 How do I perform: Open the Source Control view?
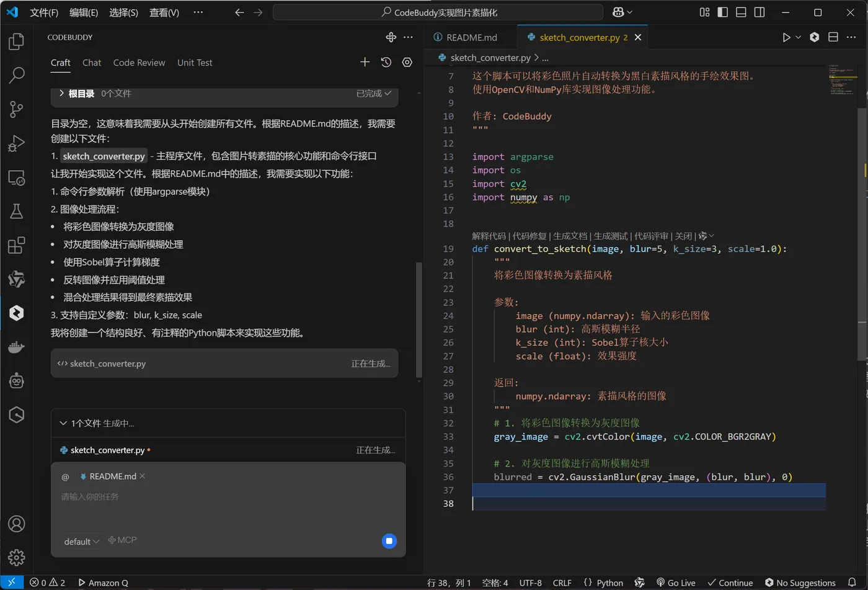[x=17, y=109]
